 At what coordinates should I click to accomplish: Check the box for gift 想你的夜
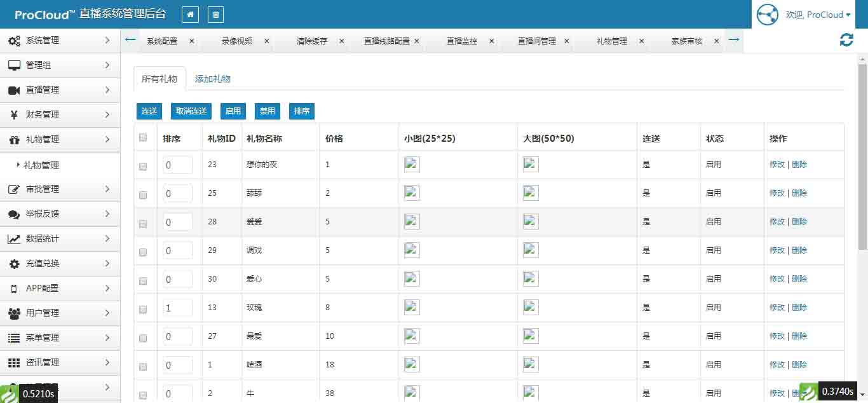[143, 167]
